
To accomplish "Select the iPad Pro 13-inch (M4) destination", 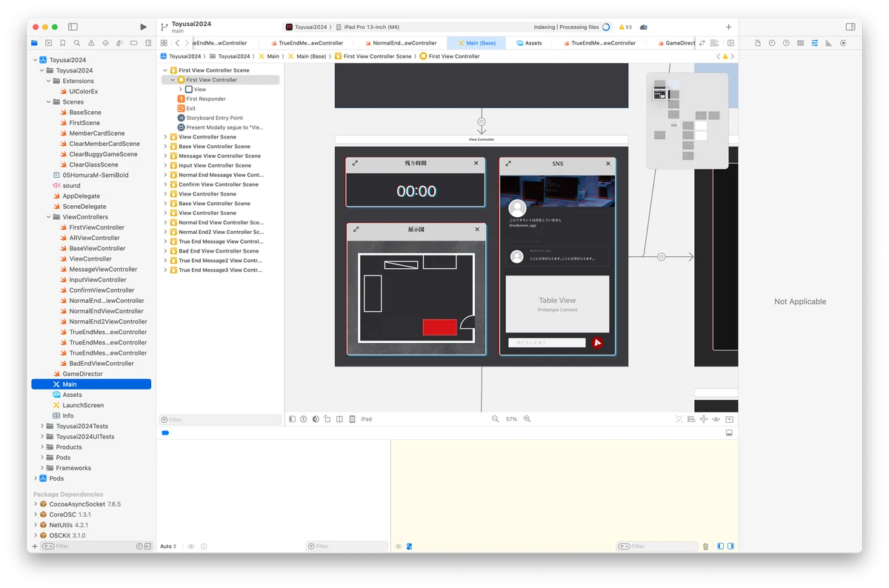I will pyautogui.click(x=373, y=27).
